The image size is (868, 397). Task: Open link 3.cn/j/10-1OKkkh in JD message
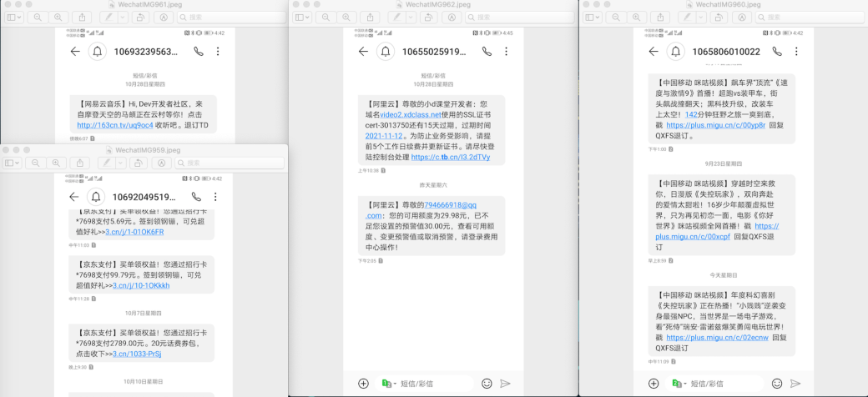click(141, 286)
